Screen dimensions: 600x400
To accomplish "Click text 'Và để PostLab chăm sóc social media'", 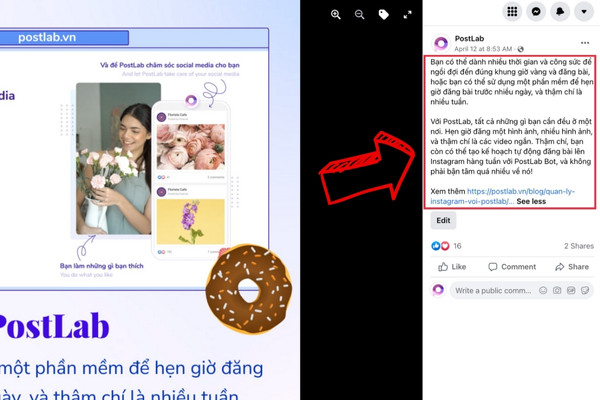I will [170, 65].
